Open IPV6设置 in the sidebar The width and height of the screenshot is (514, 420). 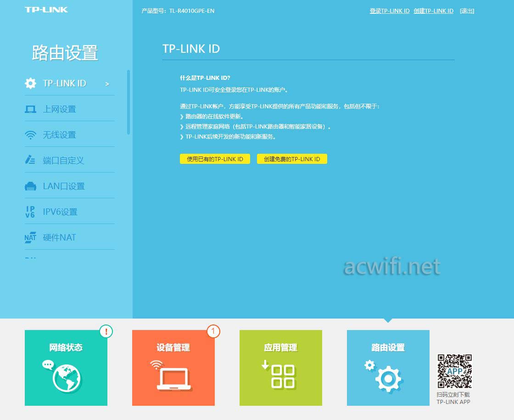pyautogui.click(x=69, y=212)
